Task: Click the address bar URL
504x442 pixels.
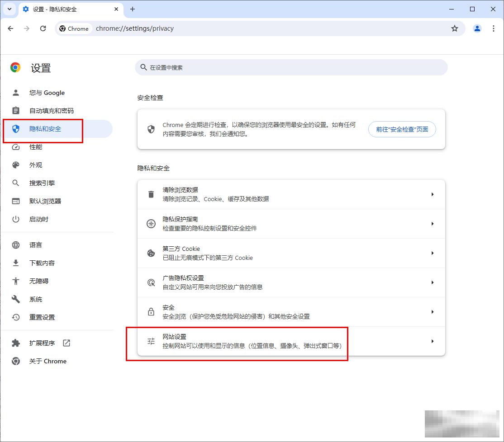Action: [x=134, y=28]
